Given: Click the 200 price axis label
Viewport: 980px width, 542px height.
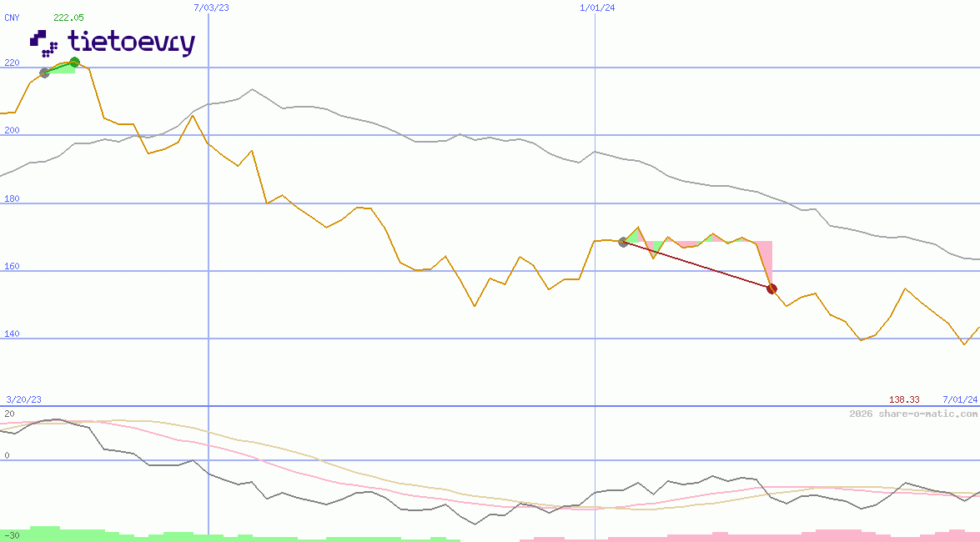Looking at the screenshot, I should (x=12, y=131).
